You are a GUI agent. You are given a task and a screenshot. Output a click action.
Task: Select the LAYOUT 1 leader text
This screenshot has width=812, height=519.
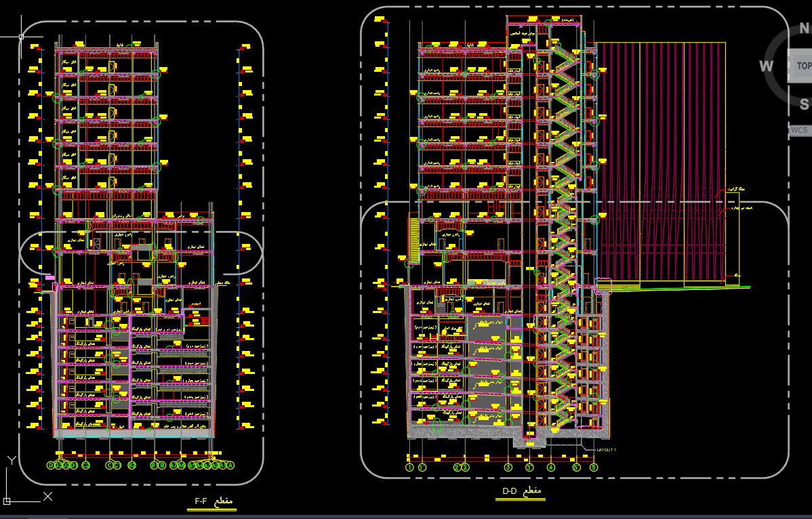point(606,450)
